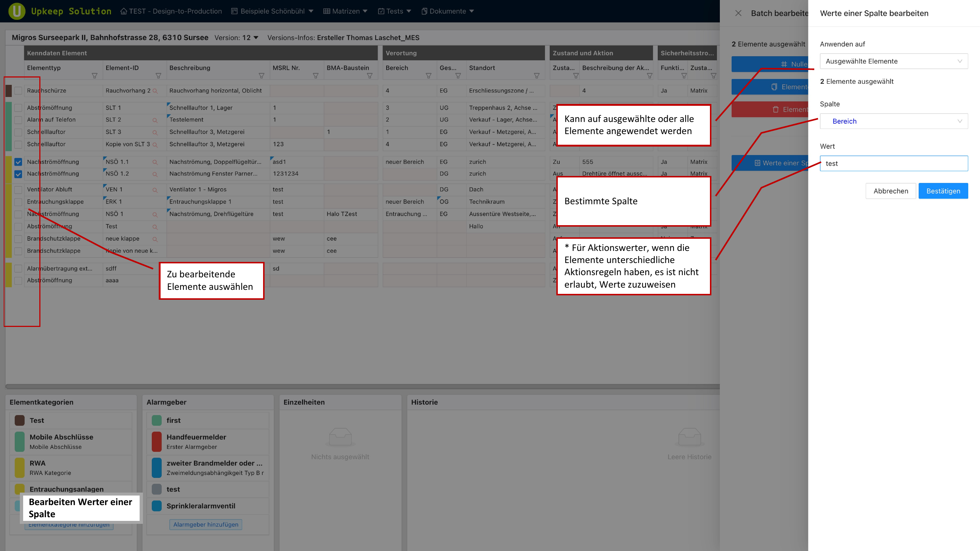Screen dimensions: 980x551
Task: Open the filter icon on Beschreibung column
Action: [262, 76]
